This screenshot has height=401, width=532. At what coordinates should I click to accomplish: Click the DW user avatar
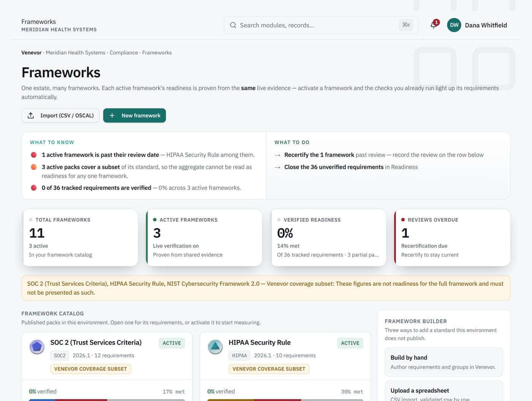[454, 25]
